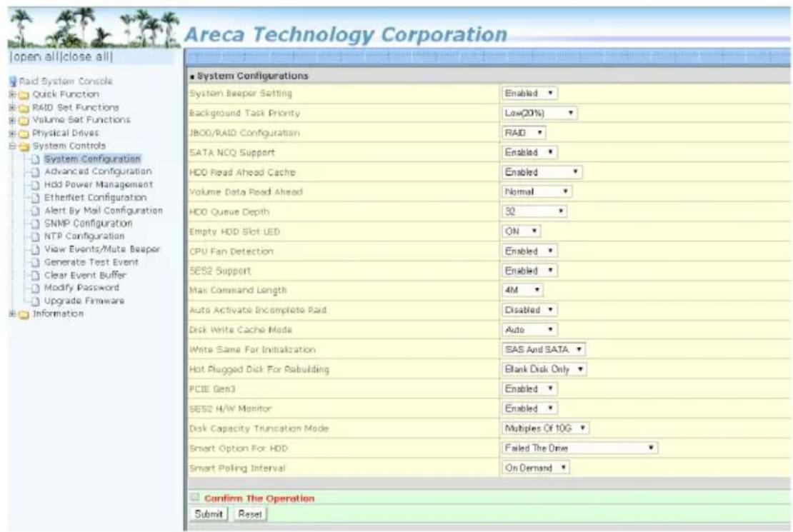Click the page icon beside SNMP Configuration

coord(36,224)
